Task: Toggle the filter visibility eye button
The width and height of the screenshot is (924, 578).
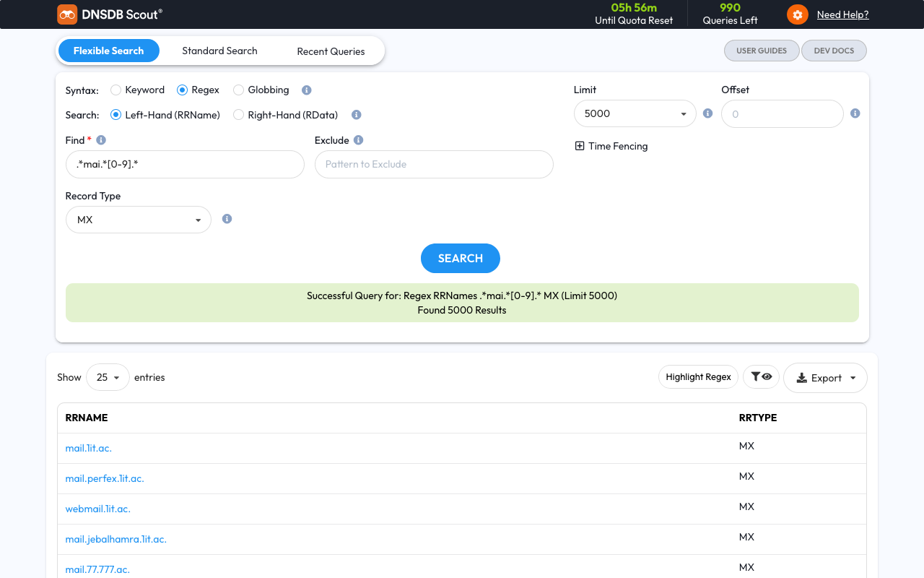Action: pos(761,377)
